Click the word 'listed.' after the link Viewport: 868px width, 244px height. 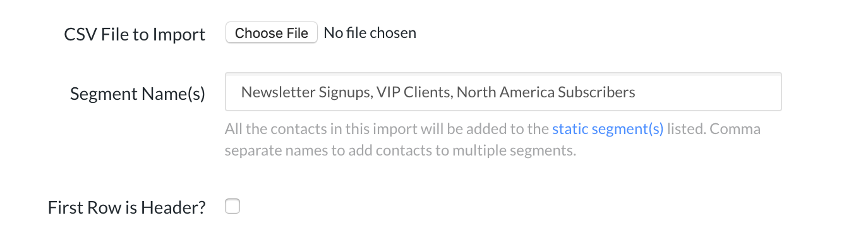coord(686,129)
